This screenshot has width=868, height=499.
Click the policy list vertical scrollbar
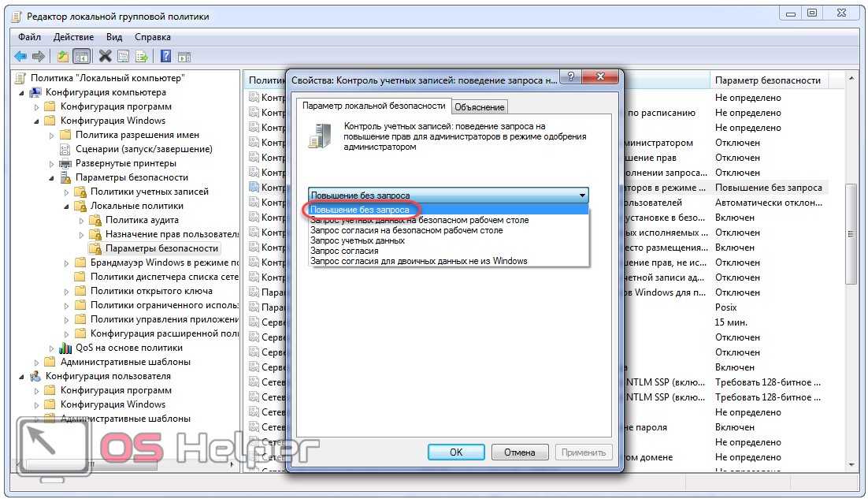point(850,234)
